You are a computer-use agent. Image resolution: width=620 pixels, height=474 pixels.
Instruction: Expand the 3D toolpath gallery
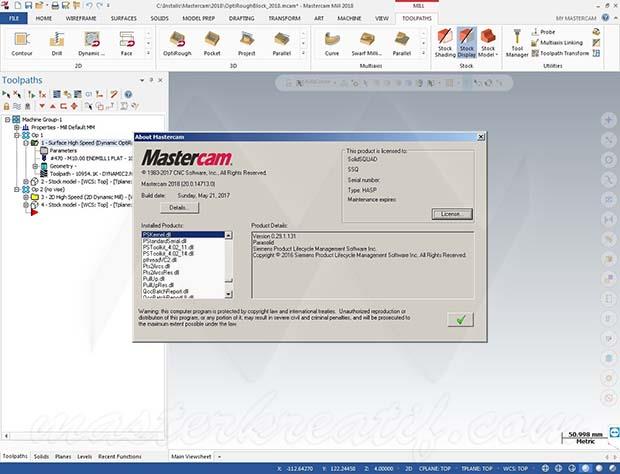[x=303, y=53]
